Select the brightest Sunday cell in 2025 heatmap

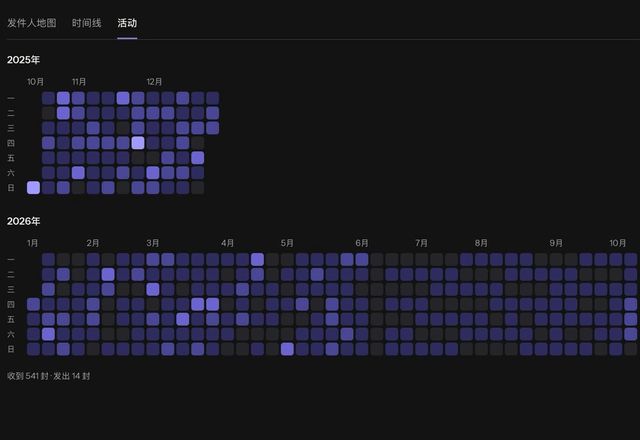[33, 188]
